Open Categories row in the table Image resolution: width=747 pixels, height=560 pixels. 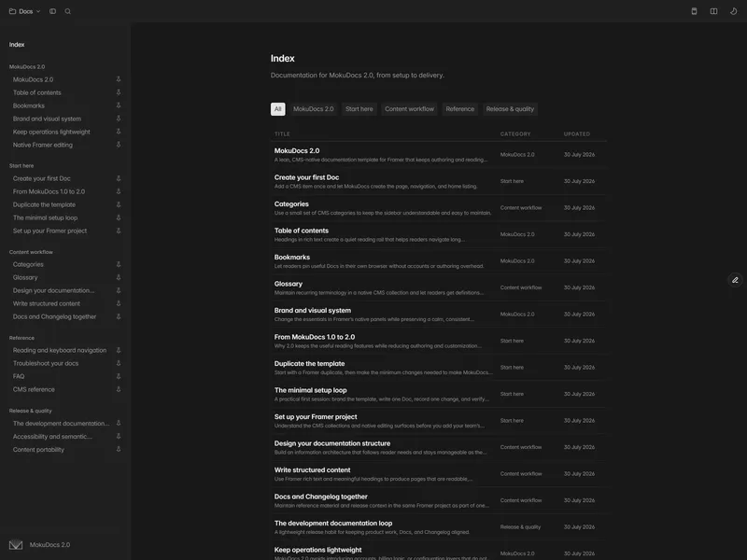(x=438, y=208)
